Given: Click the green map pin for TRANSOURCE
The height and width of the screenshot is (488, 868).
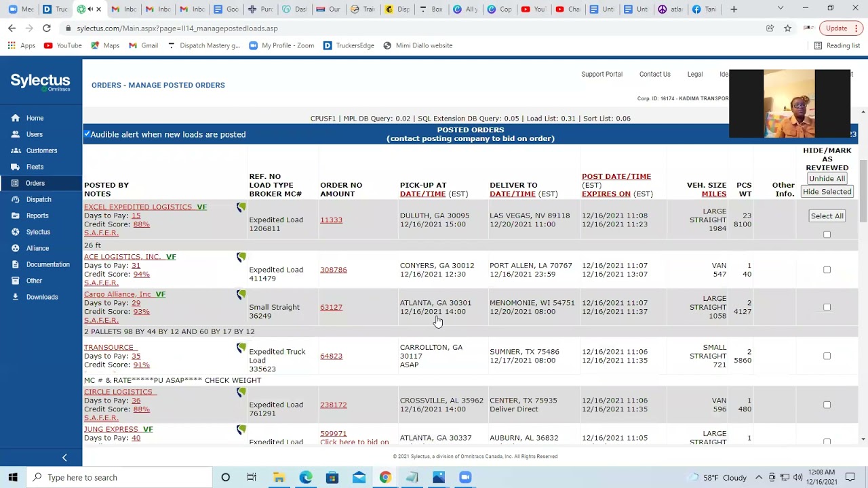Looking at the screenshot, I should 241,348.
